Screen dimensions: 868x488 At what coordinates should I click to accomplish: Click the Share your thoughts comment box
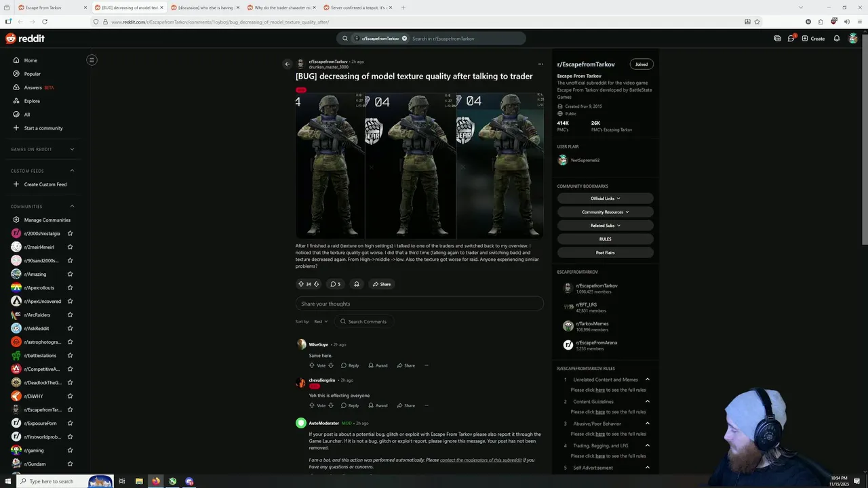click(x=419, y=304)
